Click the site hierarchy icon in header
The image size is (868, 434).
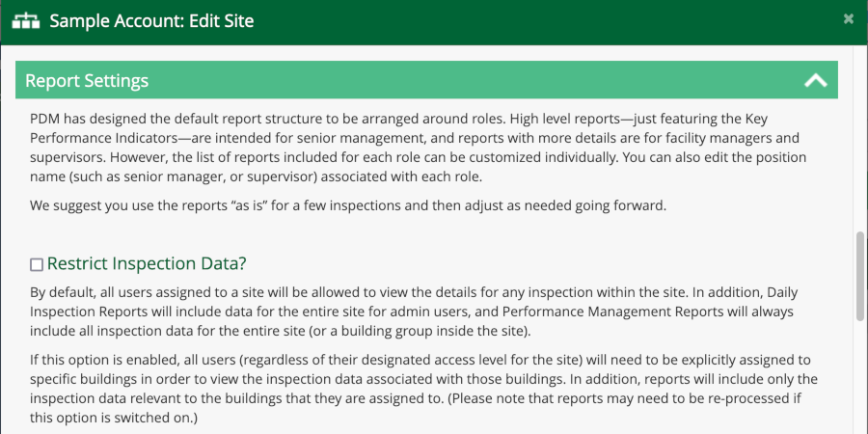(25, 20)
